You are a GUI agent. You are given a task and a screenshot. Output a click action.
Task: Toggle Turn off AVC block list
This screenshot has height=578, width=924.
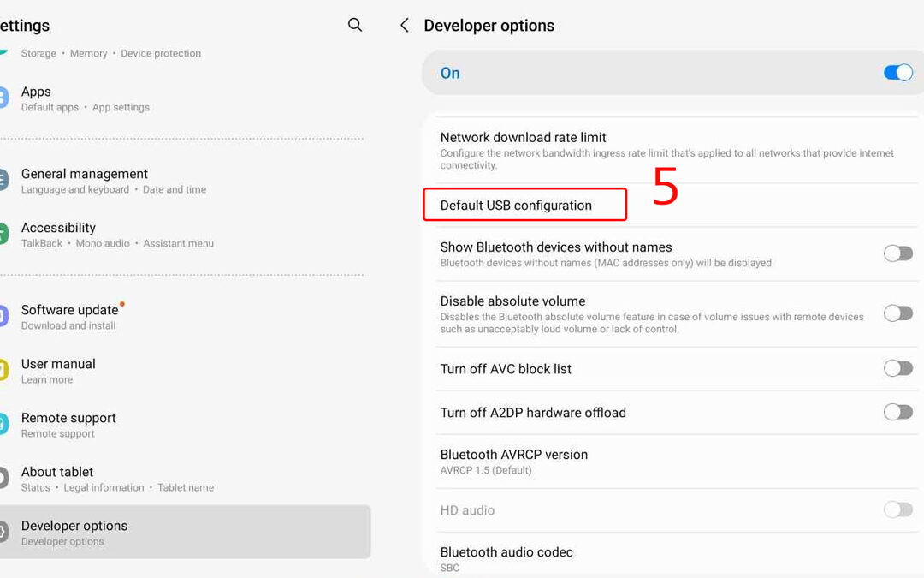[898, 368]
